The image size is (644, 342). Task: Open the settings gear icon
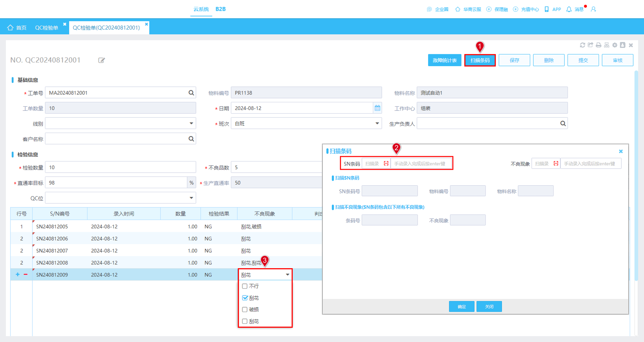(x=615, y=45)
